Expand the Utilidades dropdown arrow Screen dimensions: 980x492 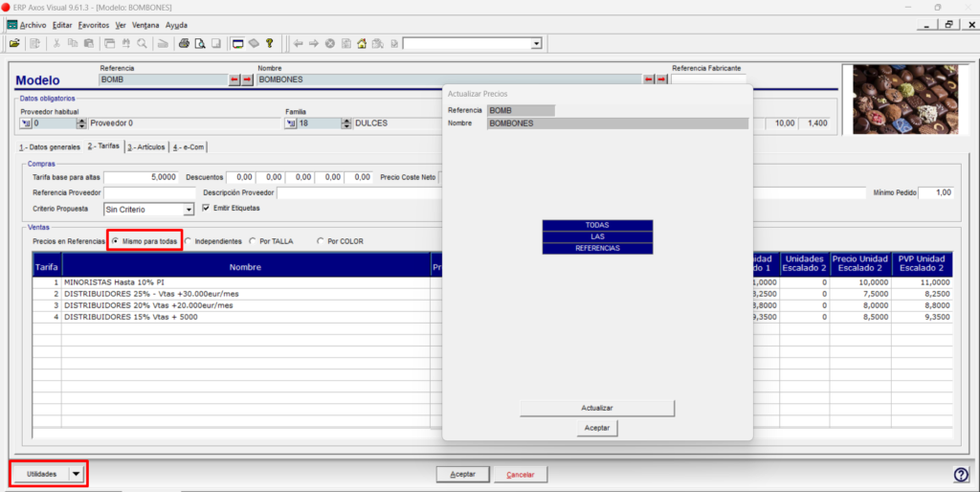click(x=77, y=474)
